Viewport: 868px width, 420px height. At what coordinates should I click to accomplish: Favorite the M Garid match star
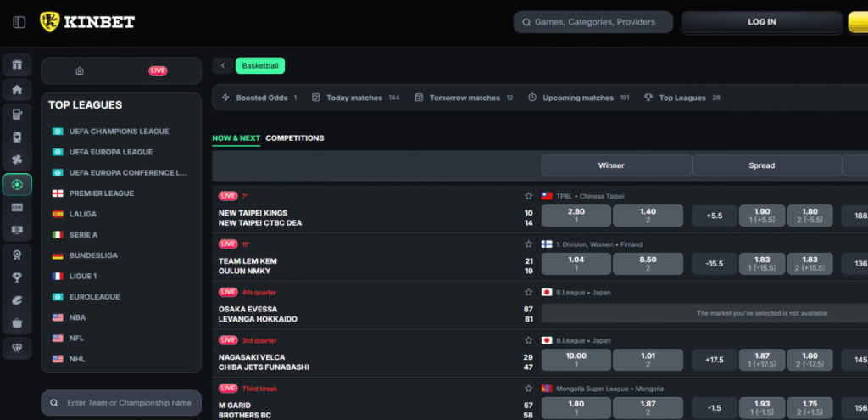tap(528, 389)
